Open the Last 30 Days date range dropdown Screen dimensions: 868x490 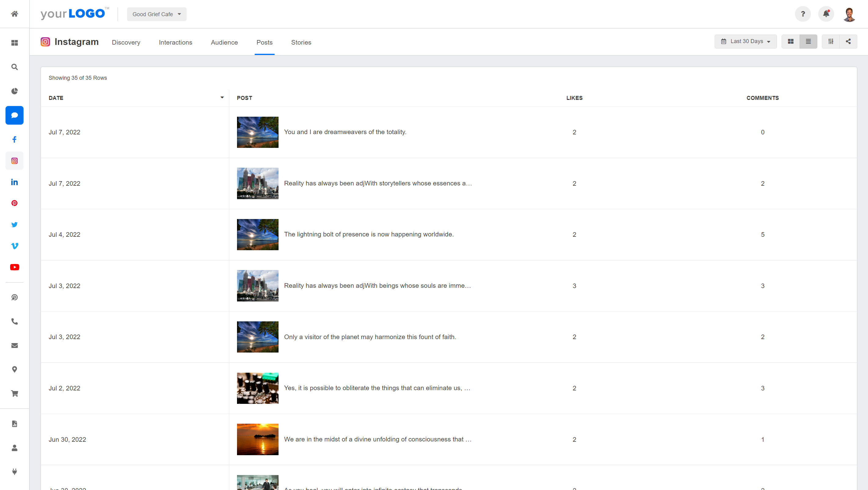coord(746,42)
